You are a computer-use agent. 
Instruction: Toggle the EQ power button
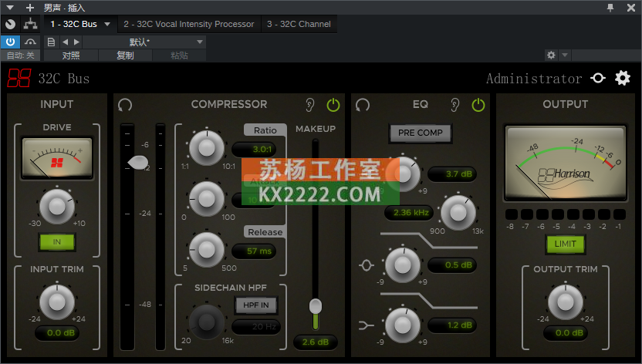[478, 105]
